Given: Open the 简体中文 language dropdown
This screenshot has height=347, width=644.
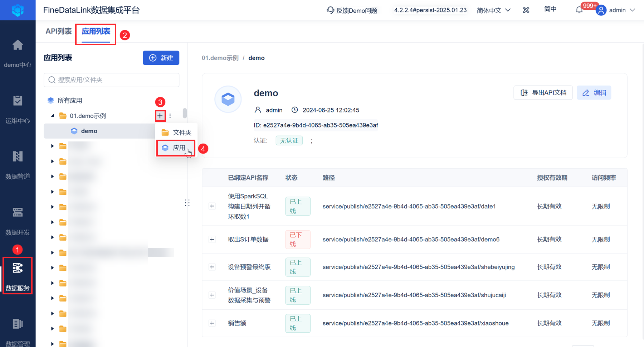Looking at the screenshot, I should 493,10.
